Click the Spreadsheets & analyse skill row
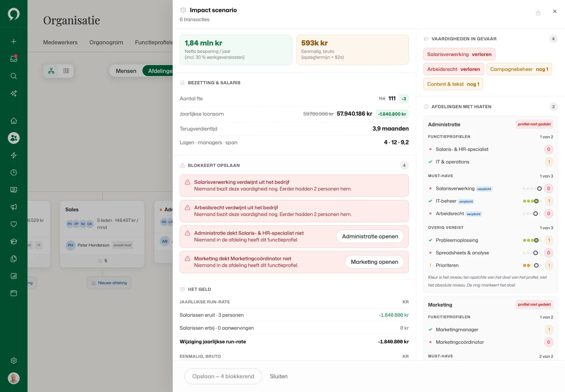Image resolution: width=565 pixels, height=392 pixels. [490, 253]
